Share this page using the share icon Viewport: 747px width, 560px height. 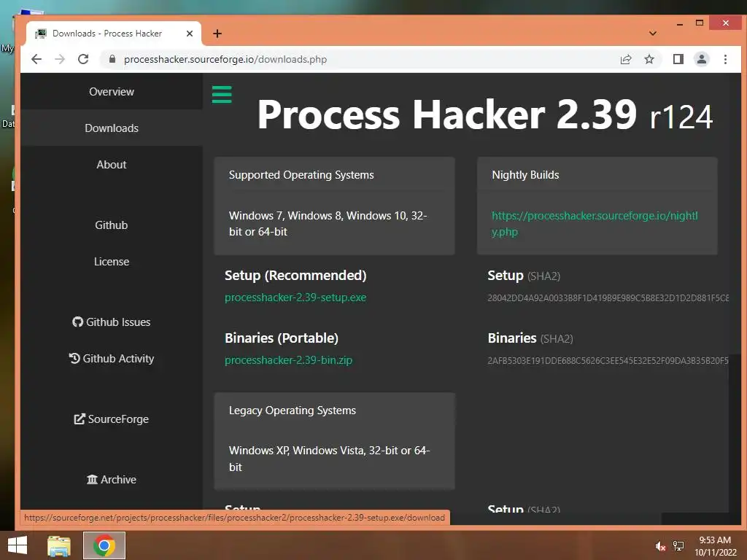click(x=625, y=59)
